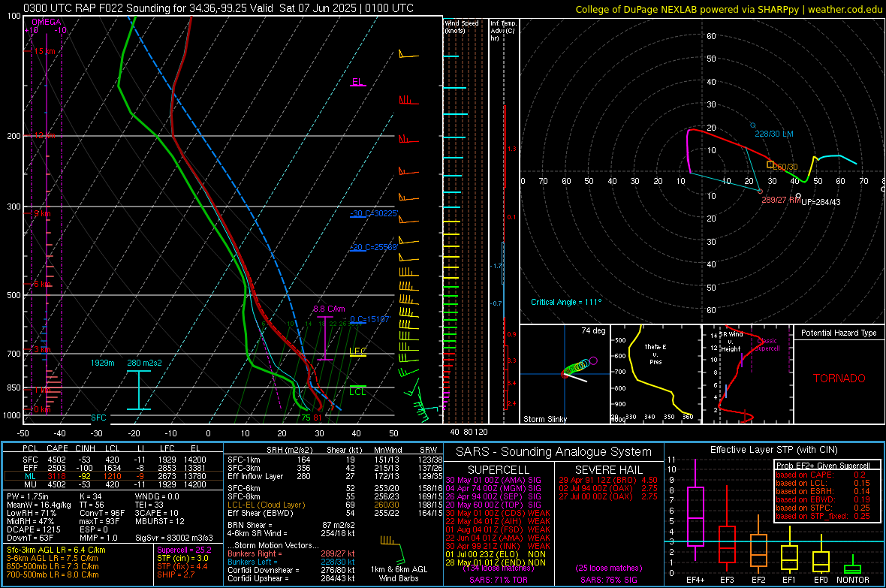Click the "SARS: 76% SIG" result

pyautogui.click(x=608, y=580)
